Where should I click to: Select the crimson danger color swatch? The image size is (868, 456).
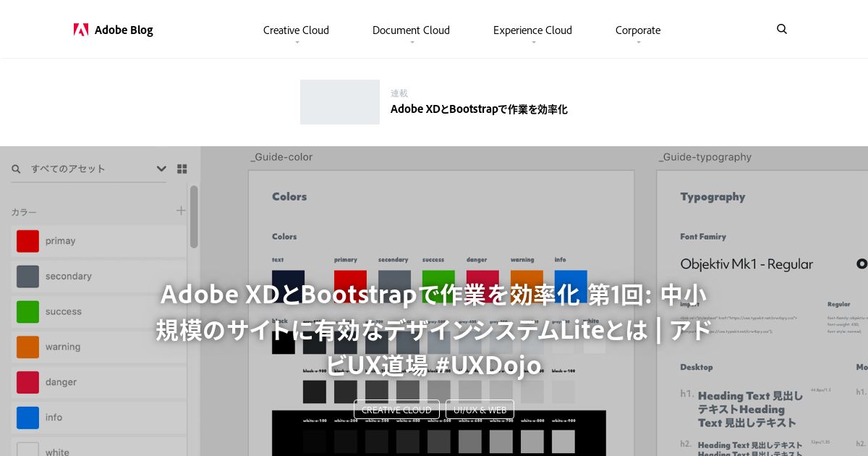point(27,382)
